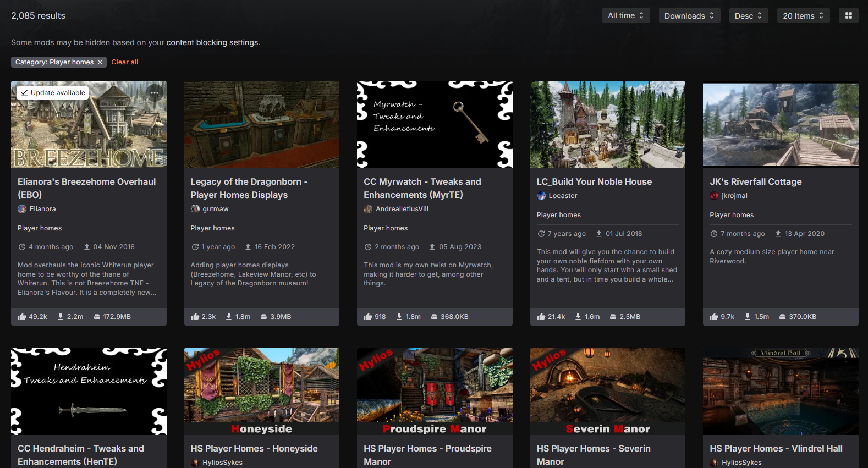This screenshot has height=468, width=868.
Task: Click the download icon beside 2.2m
Action: (x=61, y=317)
